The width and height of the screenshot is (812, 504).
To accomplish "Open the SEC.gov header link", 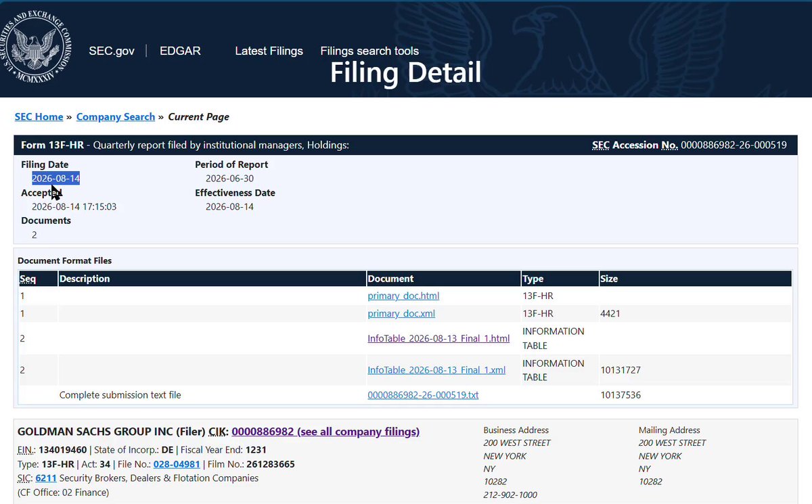I will point(112,51).
